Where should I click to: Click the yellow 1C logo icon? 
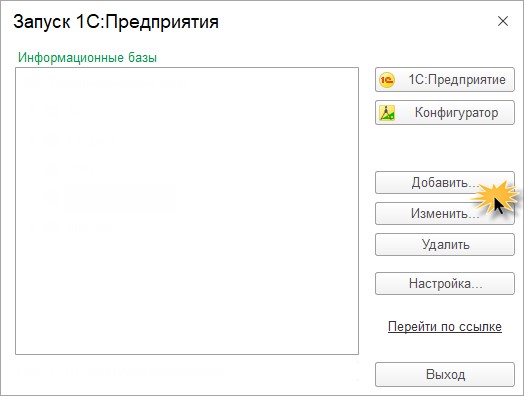click(x=387, y=80)
